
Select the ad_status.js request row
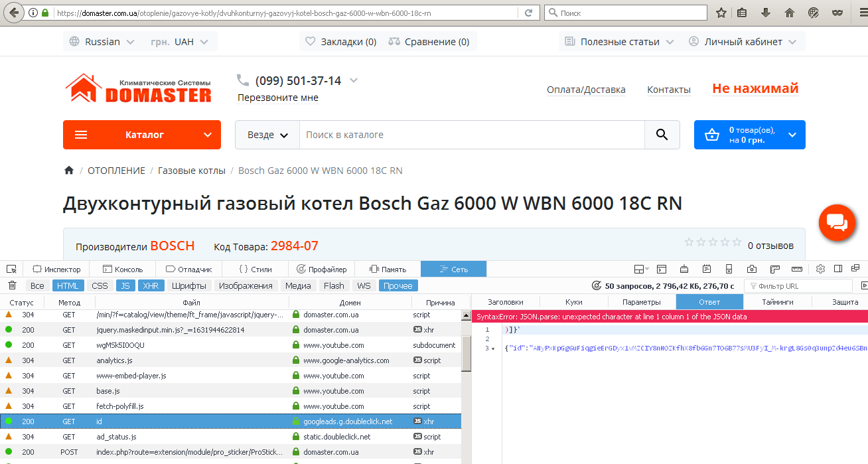[231, 437]
